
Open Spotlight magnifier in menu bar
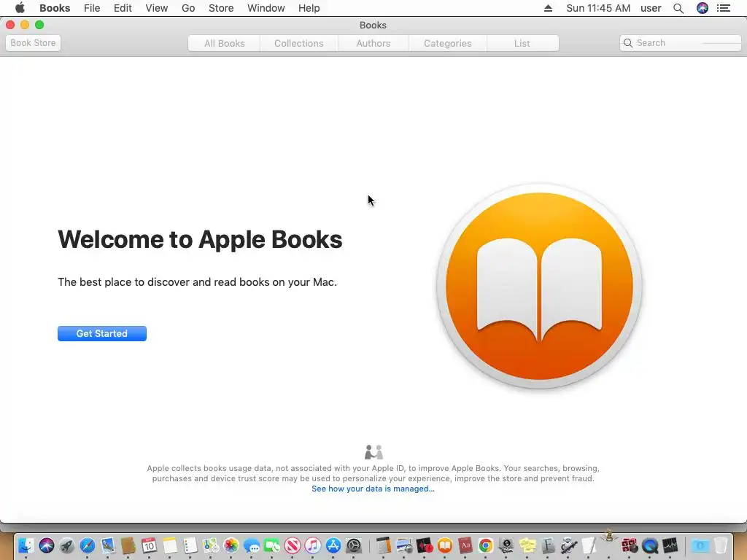point(678,8)
